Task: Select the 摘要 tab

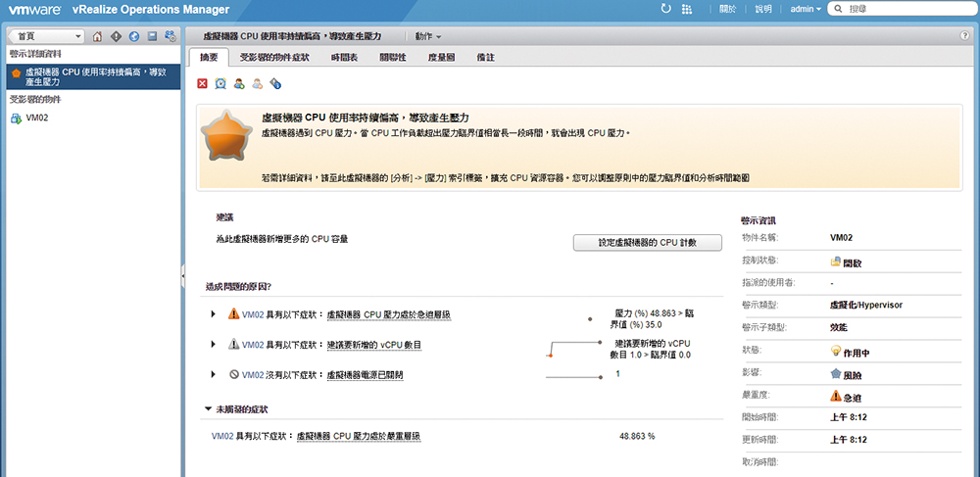Action: tap(209, 57)
